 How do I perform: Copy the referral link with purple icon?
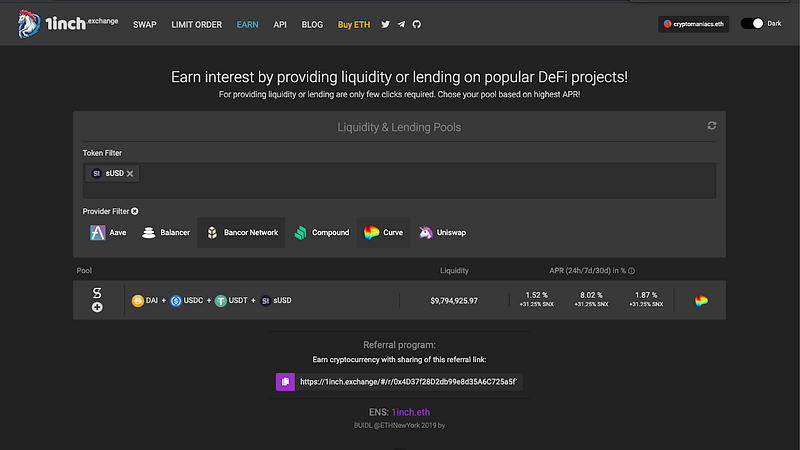click(x=285, y=381)
